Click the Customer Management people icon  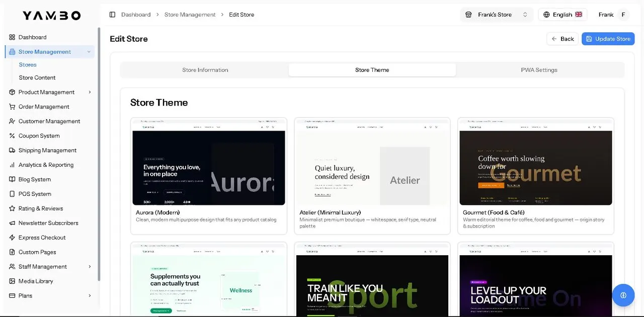click(x=12, y=121)
